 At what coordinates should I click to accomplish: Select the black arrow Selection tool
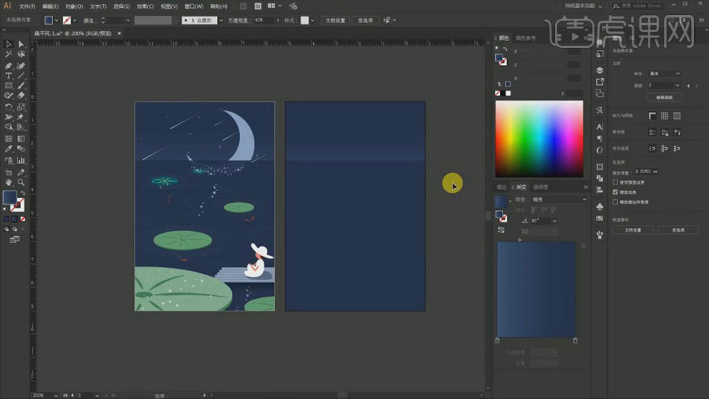(8, 44)
